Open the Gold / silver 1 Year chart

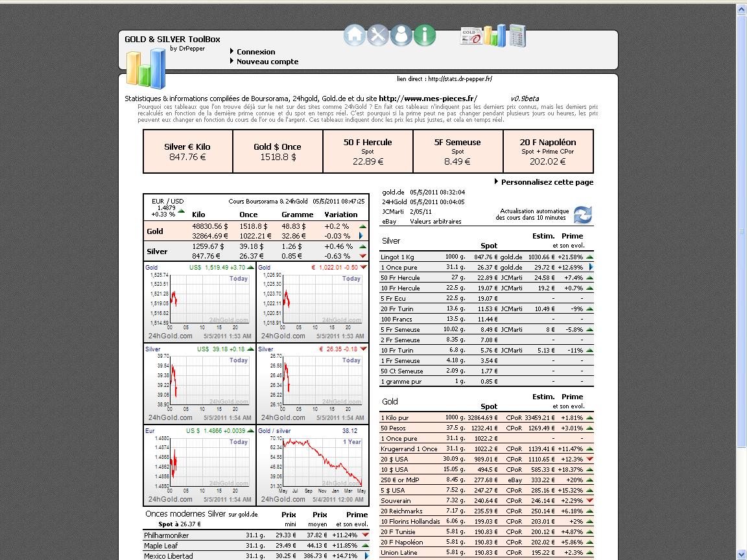tap(312, 465)
